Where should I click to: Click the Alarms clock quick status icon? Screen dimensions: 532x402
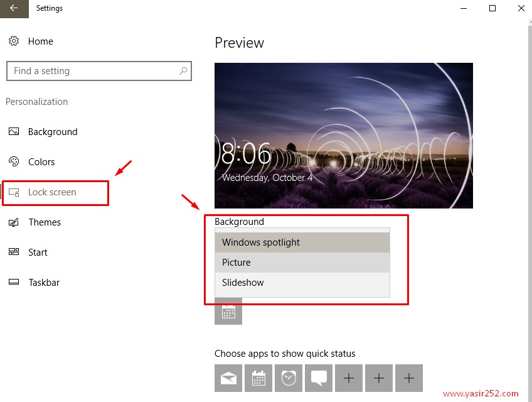288,378
